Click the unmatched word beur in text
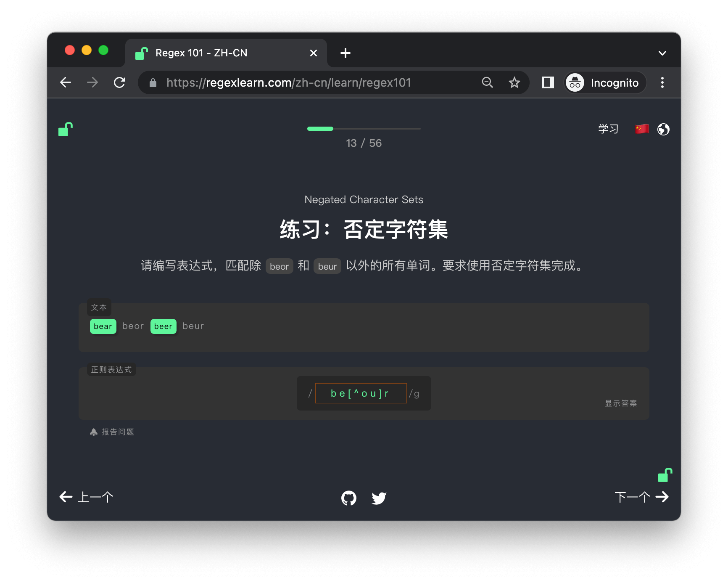This screenshot has height=583, width=728. coord(193,326)
